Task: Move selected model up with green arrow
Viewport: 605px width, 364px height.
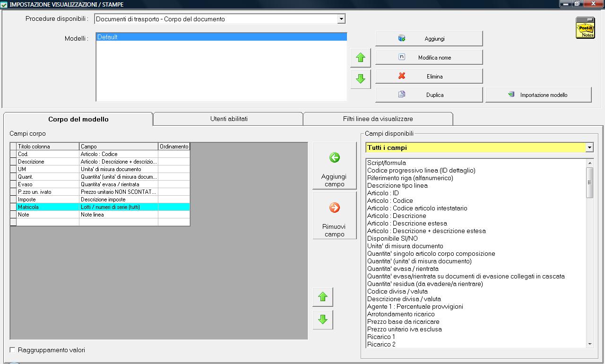Action: coord(361,58)
